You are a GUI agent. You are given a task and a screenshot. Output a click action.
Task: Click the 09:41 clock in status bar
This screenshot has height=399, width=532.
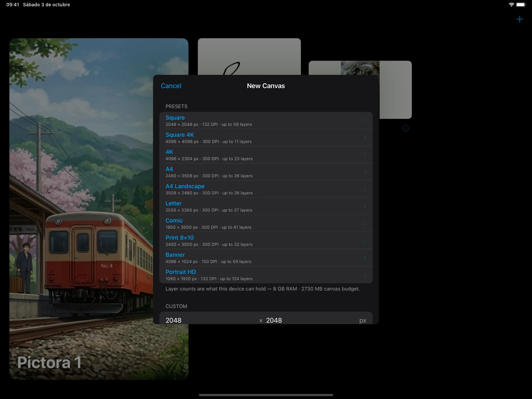[x=12, y=4]
